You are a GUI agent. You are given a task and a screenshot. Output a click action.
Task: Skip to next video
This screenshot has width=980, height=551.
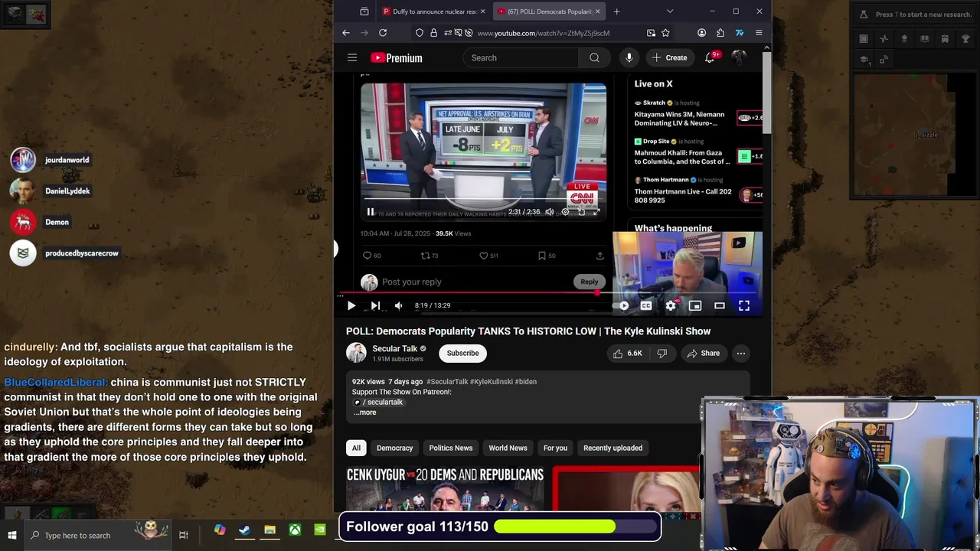tap(375, 305)
